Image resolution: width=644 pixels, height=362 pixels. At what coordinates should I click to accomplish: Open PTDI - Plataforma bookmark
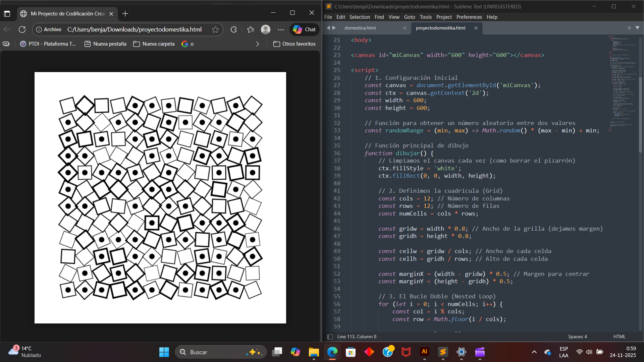pos(48,44)
